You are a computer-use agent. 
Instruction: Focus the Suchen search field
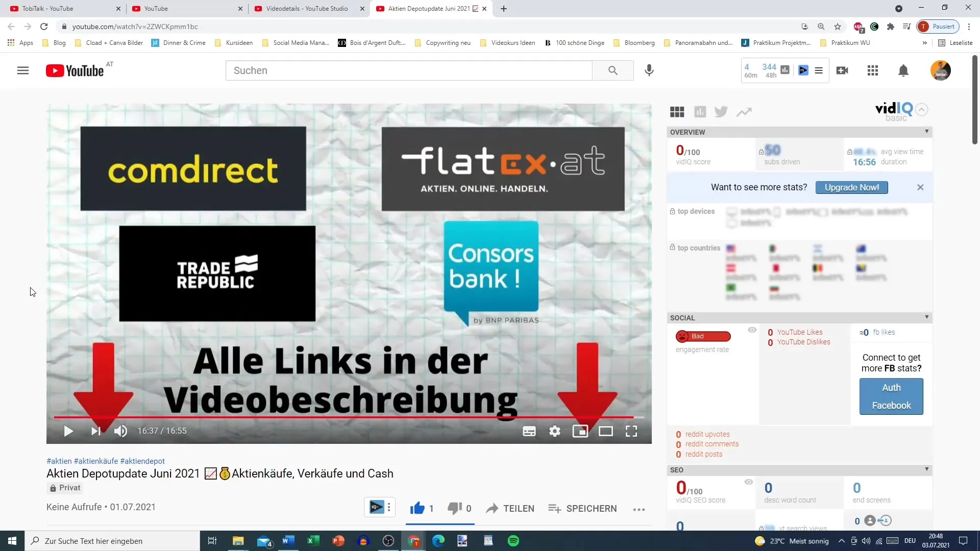[408, 70]
